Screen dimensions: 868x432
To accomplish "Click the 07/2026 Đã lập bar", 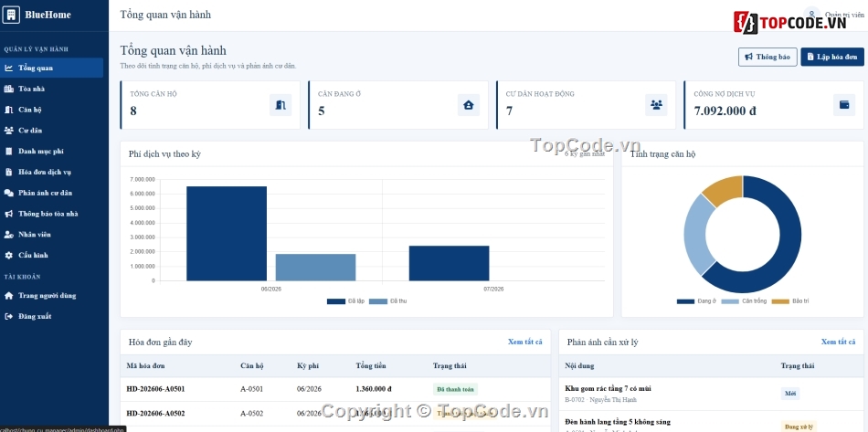I will [x=449, y=263].
